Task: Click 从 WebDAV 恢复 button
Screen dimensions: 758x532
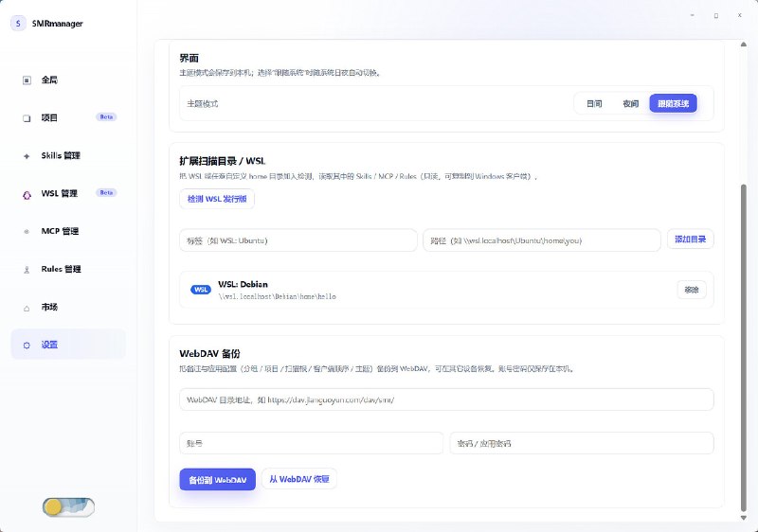Action: 299,479
